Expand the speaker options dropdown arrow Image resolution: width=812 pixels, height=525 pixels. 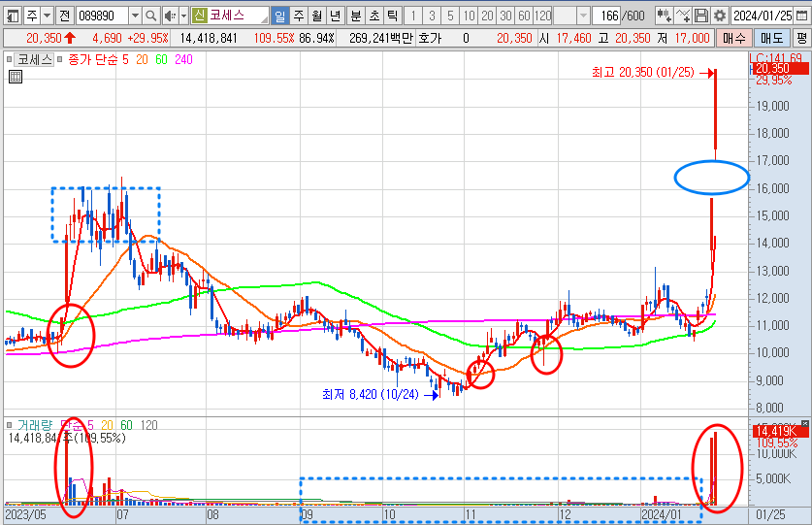[x=183, y=16]
